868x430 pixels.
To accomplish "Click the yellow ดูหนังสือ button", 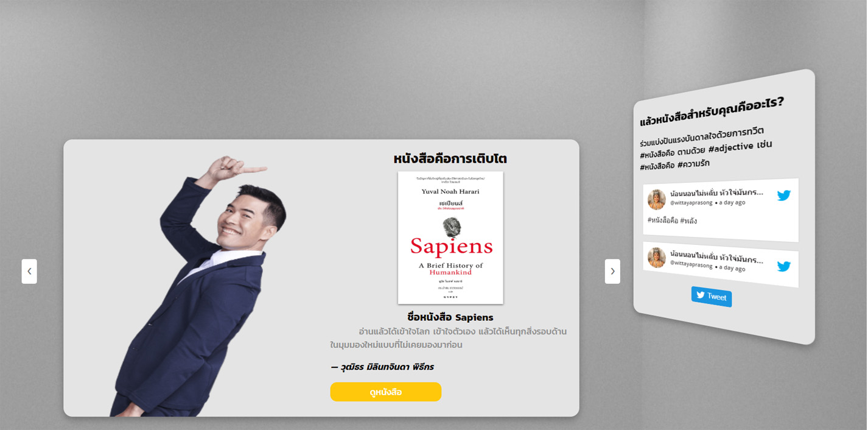I will pos(386,392).
